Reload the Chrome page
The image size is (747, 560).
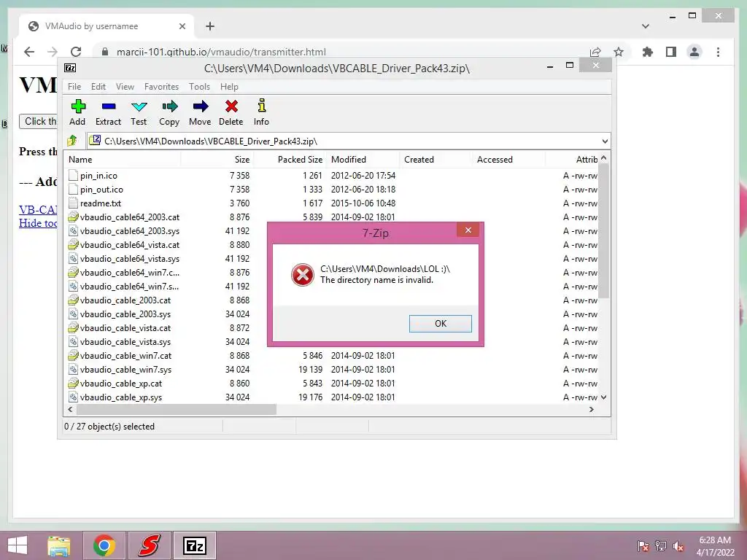tap(76, 52)
